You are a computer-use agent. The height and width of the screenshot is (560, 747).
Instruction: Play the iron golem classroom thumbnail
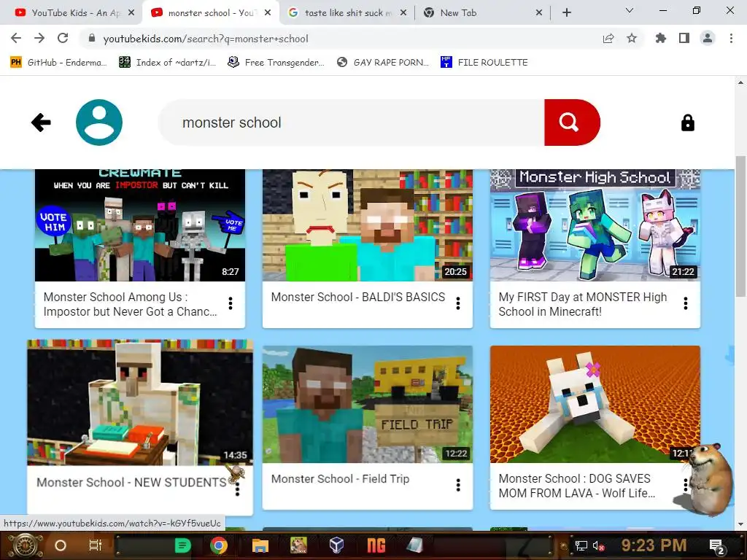(140, 402)
